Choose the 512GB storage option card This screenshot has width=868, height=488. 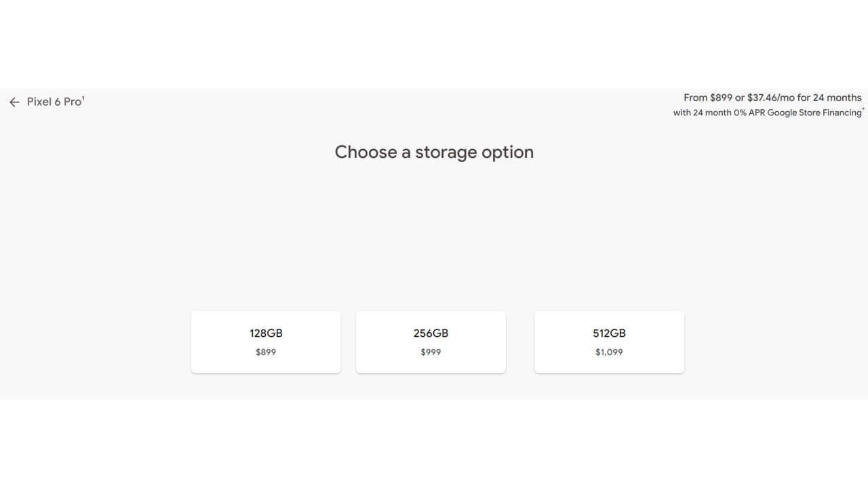pyautogui.click(x=609, y=342)
